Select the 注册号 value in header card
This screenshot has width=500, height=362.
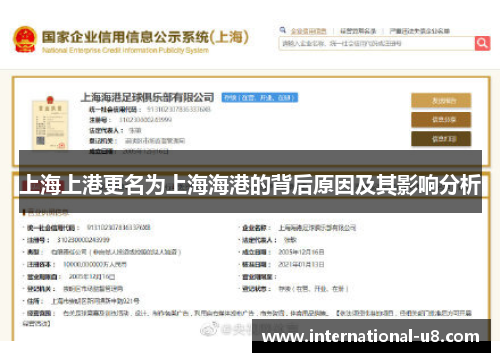coord(145,119)
